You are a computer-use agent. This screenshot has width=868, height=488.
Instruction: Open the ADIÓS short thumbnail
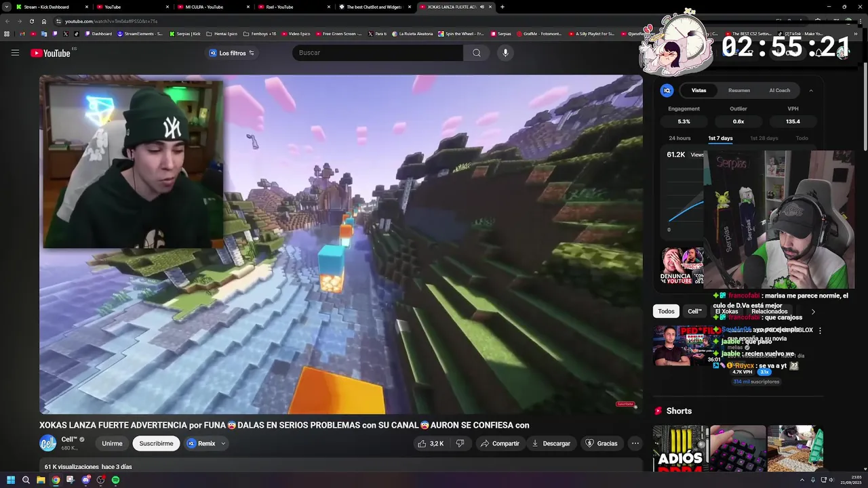(680, 448)
